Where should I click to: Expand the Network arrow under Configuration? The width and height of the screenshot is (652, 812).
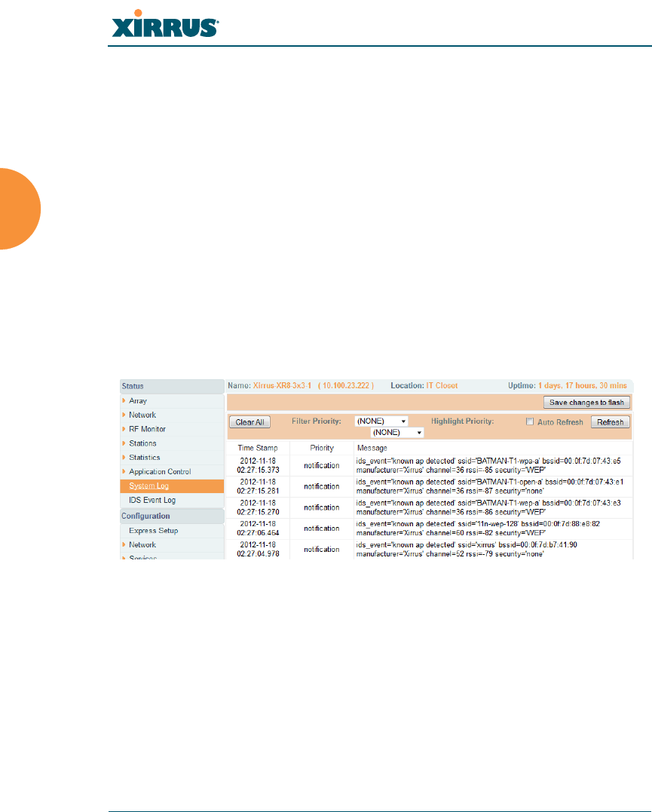click(124, 545)
